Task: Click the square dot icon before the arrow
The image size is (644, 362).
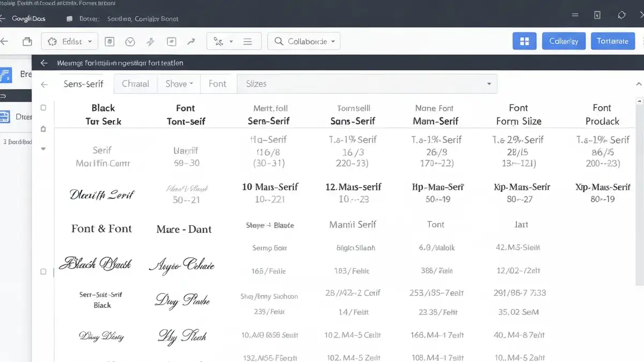Action: pos(171,41)
